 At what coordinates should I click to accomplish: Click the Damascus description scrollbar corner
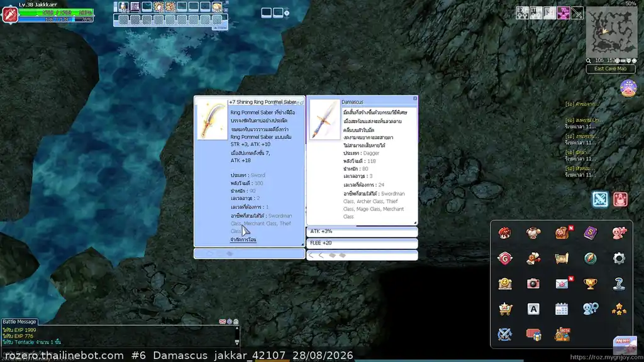(415, 223)
